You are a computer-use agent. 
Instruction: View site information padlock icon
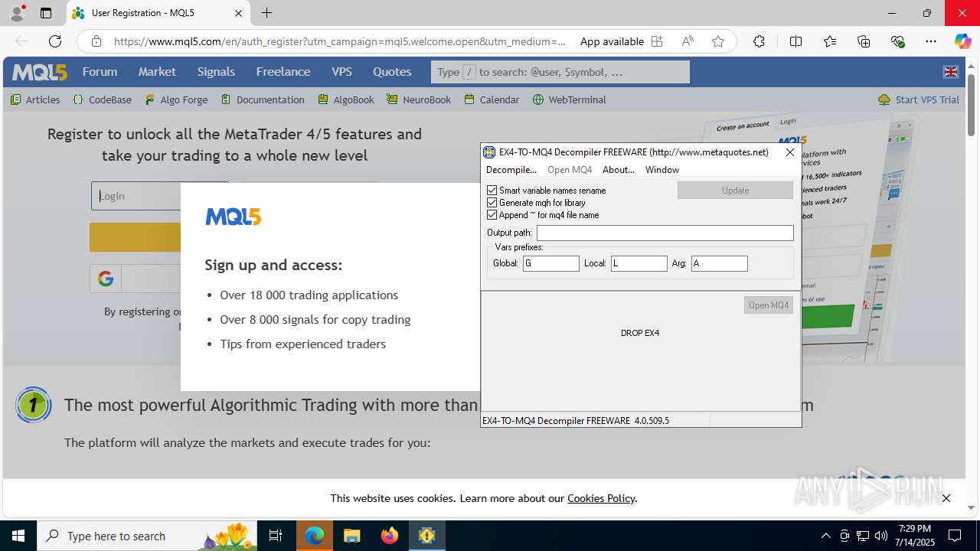(96, 41)
